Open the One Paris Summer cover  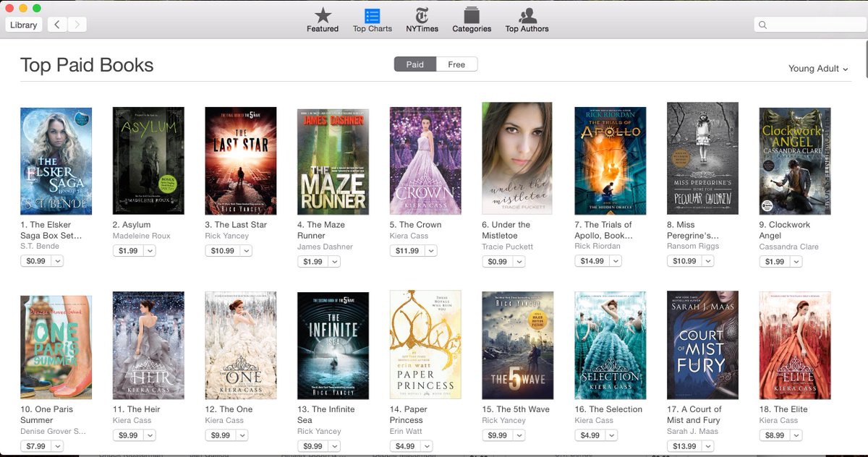pyautogui.click(x=56, y=348)
